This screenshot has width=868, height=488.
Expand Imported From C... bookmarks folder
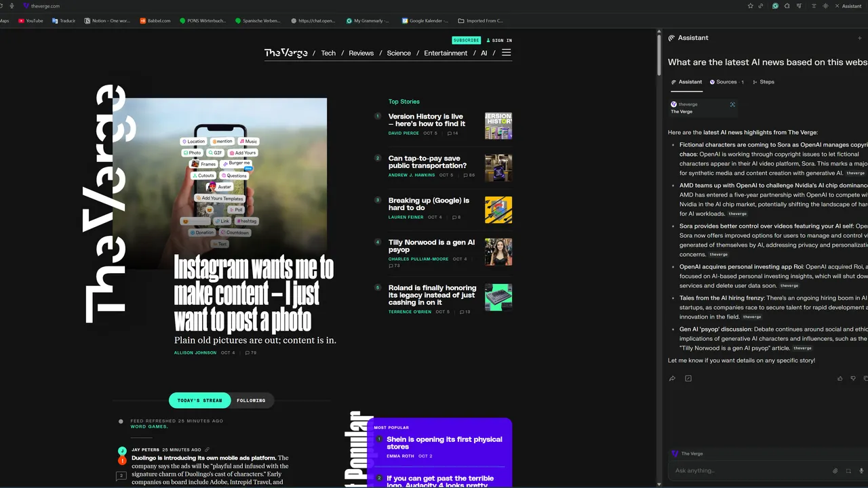point(481,20)
